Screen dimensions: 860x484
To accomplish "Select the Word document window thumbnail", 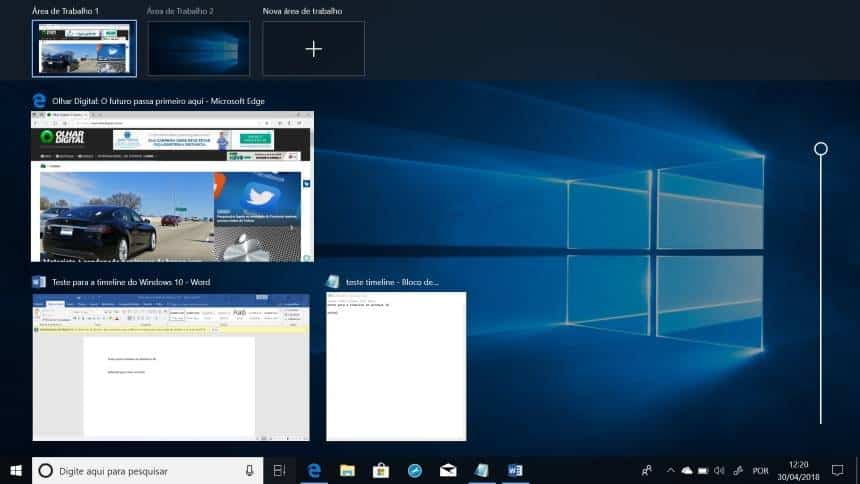I will pyautogui.click(x=171, y=366).
